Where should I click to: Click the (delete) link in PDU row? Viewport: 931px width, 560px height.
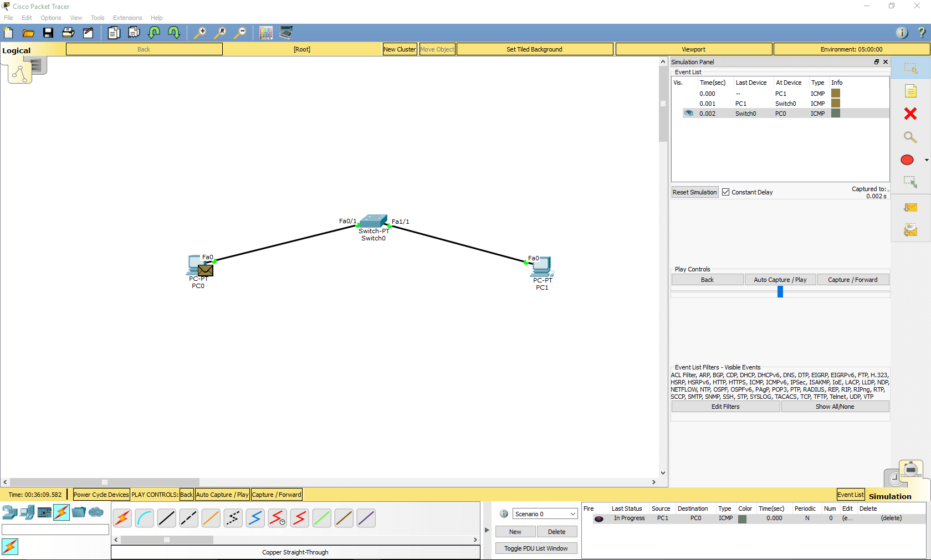point(892,518)
